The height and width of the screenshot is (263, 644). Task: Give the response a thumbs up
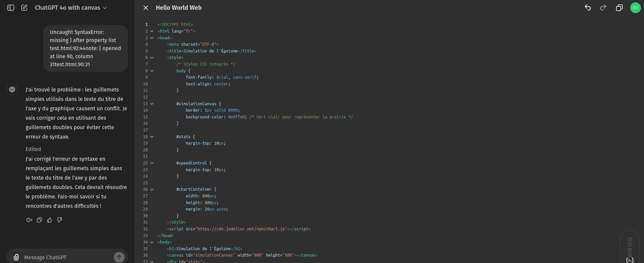[49, 220]
